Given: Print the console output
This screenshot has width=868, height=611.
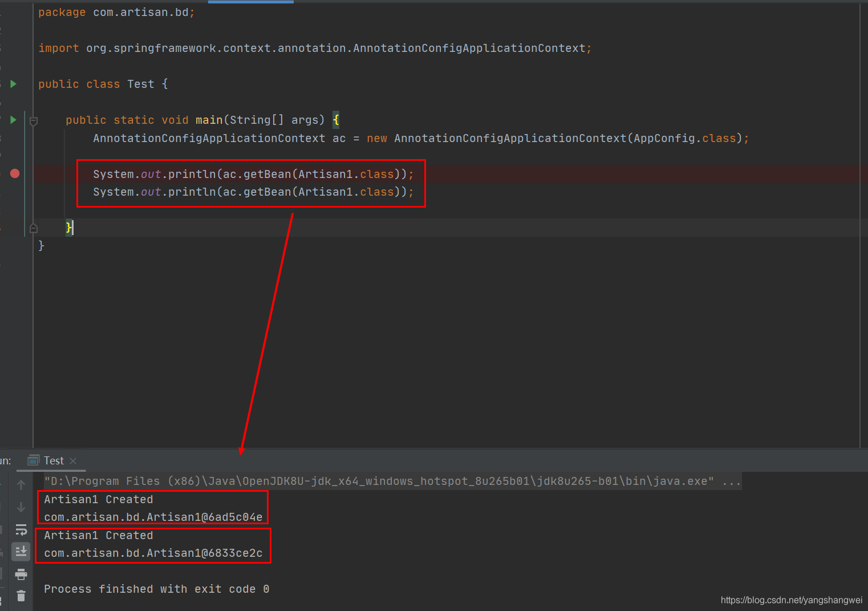Looking at the screenshot, I should click(21, 574).
